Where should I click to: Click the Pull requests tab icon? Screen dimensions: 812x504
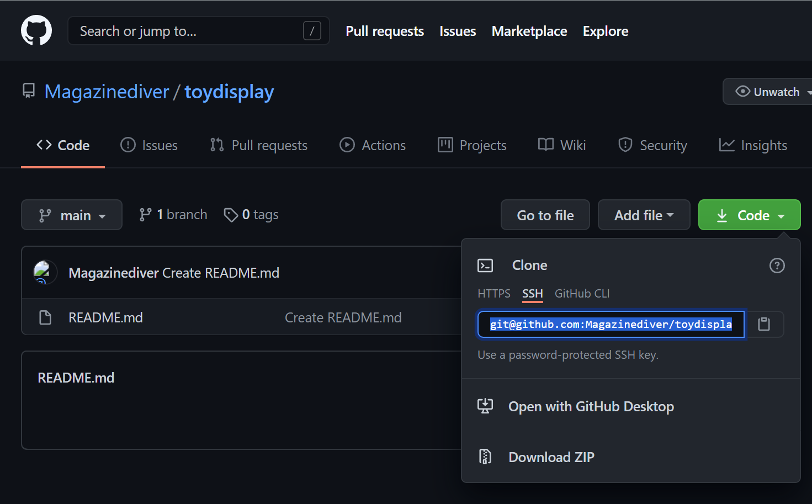tap(217, 145)
